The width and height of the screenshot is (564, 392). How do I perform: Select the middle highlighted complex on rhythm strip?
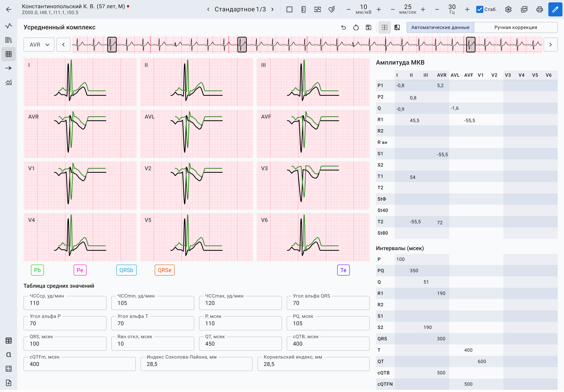(x=242, y=45)
